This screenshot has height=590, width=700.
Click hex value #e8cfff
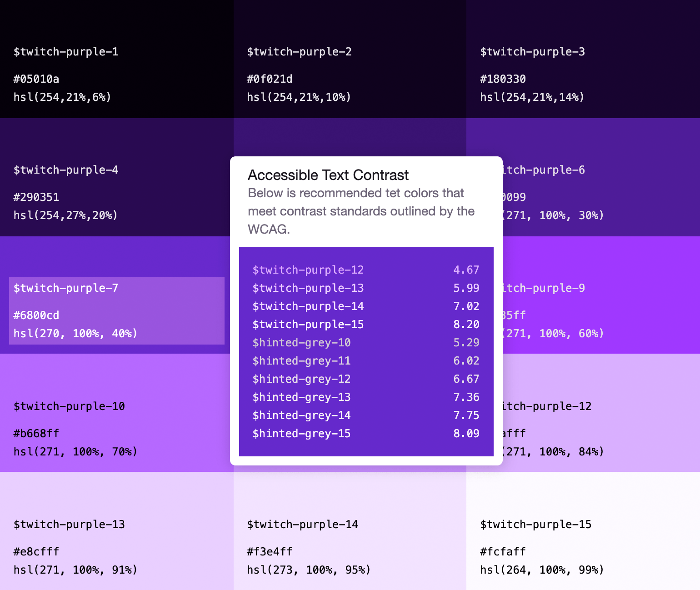tap(36, 552)
